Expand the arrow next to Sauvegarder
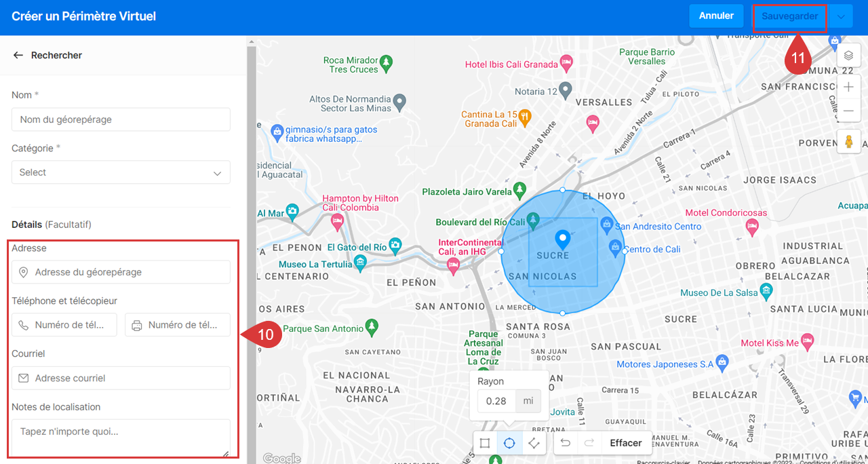 (841, 16)
